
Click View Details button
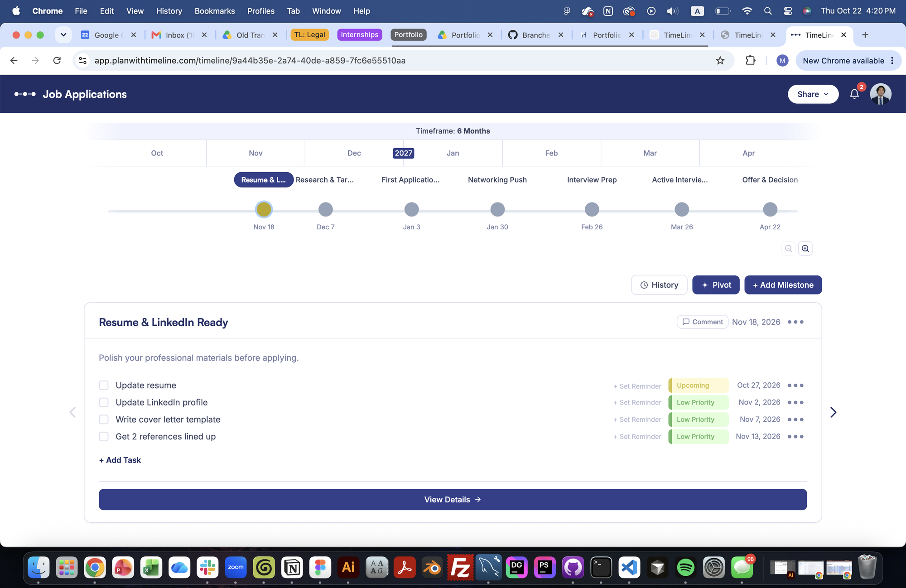453,500
